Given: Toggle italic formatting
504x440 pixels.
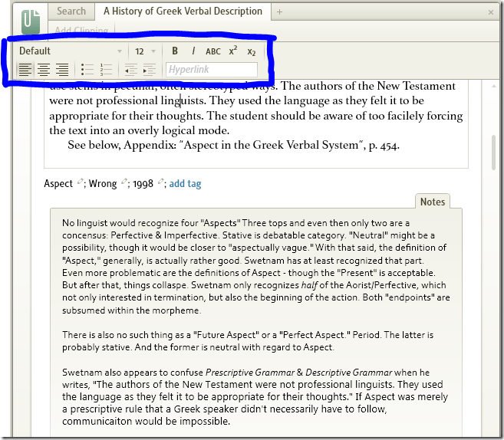Looking at the screenshot, I should tap(193, 51).
